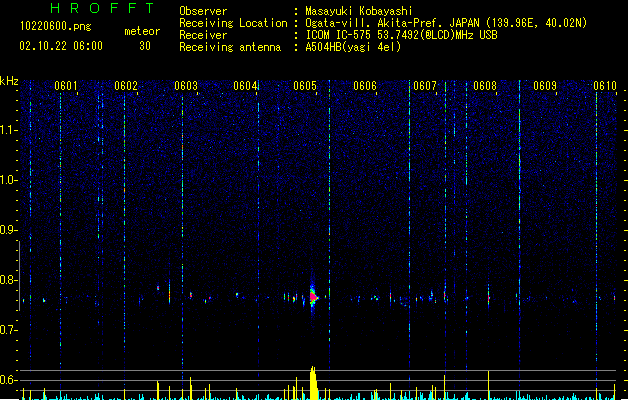Select the antenna value A504HB(yagi 4el)

click(x=353, y=47)
